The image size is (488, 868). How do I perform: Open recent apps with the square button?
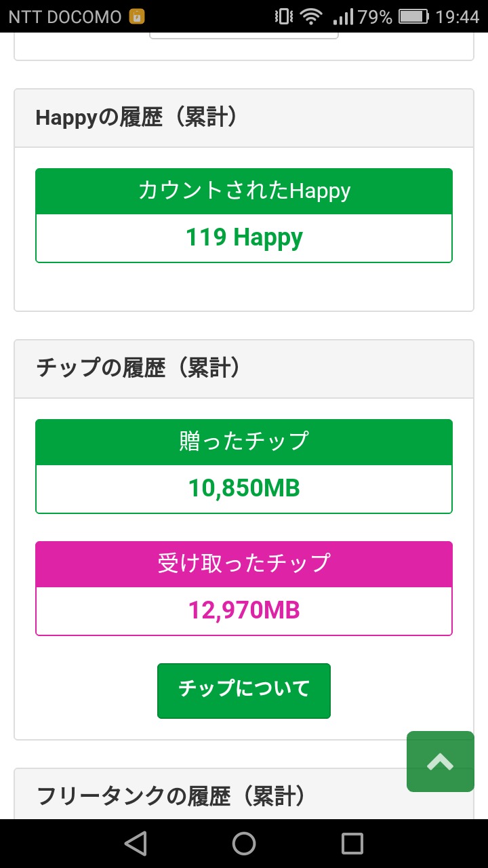click(x=352, y=844)
